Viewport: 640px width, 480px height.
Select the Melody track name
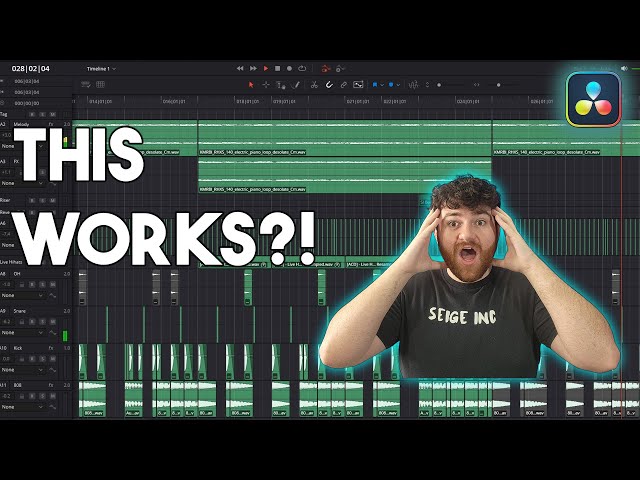click(21, 124)
